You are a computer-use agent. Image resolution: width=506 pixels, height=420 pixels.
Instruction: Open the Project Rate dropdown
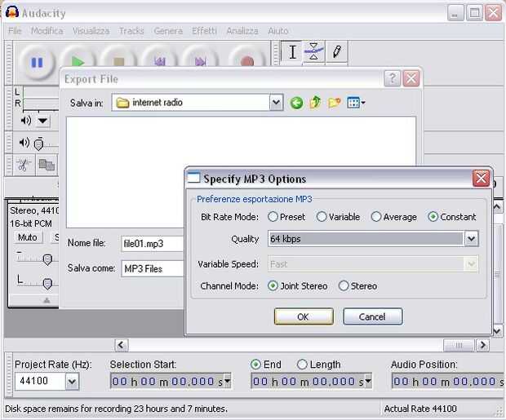tap(72, 382)
